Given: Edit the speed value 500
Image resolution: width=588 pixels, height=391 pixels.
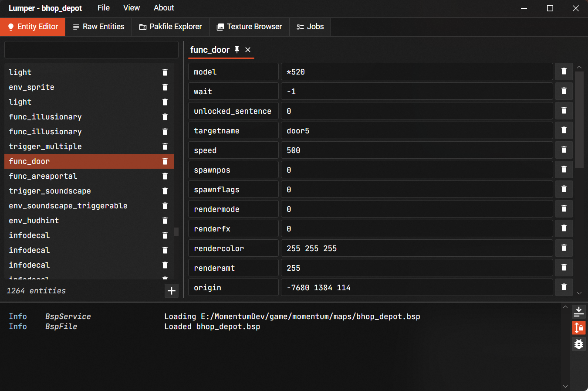Looking at the screenshot, I should click(x=417, y=150).
